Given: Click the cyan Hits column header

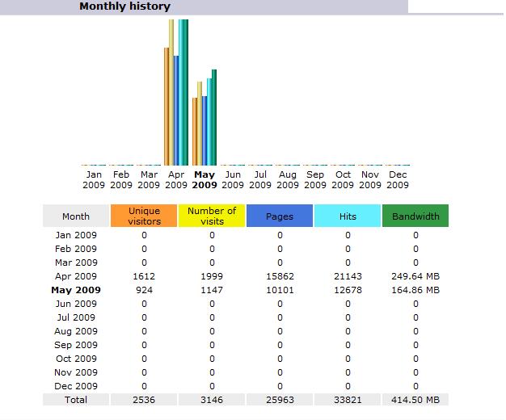Looking at the screenshot, I should pyautogui.click(x=348, y=216).
